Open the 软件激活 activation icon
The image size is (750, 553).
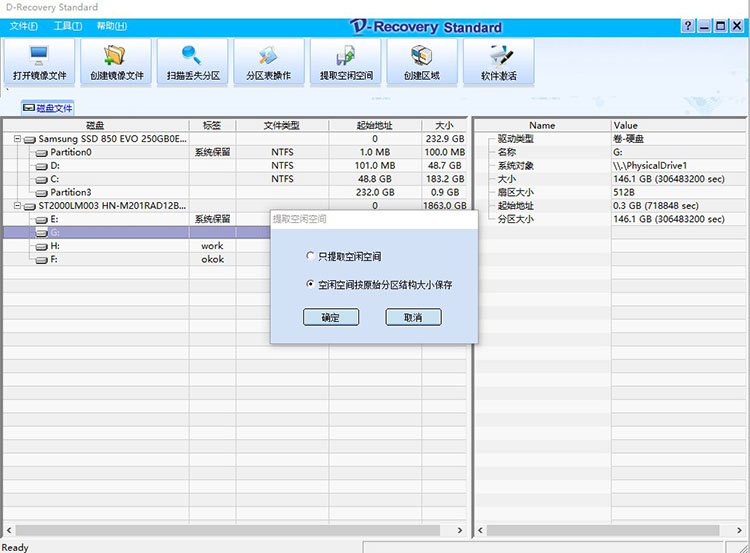(498, 63)
